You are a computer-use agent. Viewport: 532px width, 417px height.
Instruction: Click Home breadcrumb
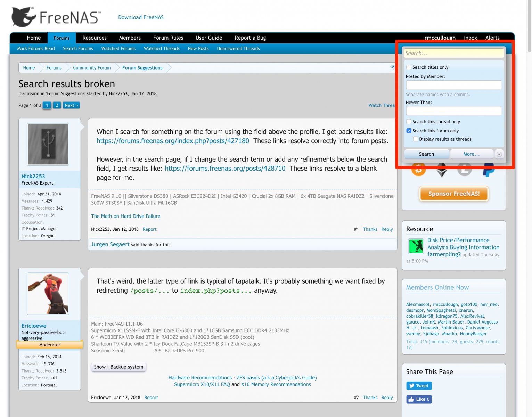[x=29, y=68]
